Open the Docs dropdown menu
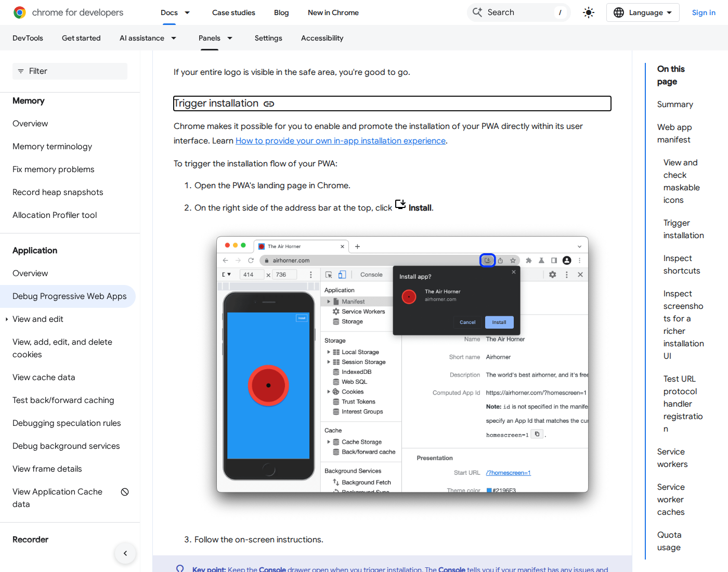Viewport: 728px width, 572px height. point(175,12)
